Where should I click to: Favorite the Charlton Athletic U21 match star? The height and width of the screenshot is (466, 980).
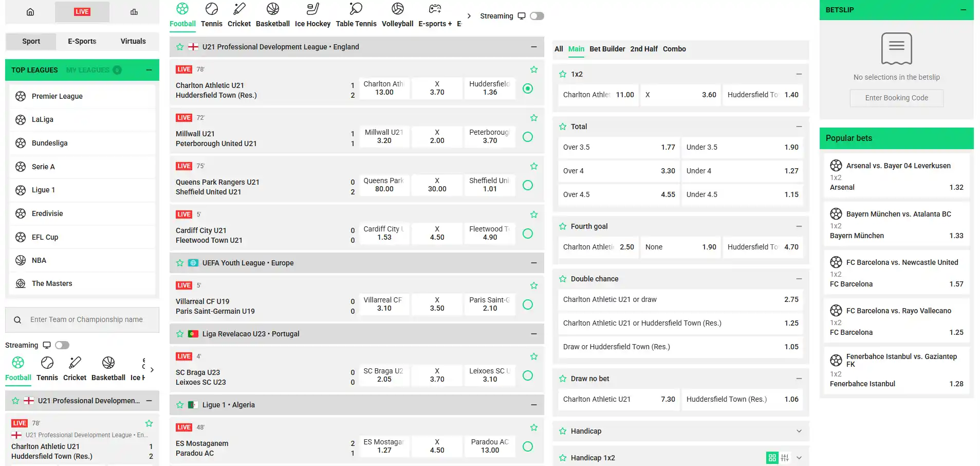pos(534,69)
